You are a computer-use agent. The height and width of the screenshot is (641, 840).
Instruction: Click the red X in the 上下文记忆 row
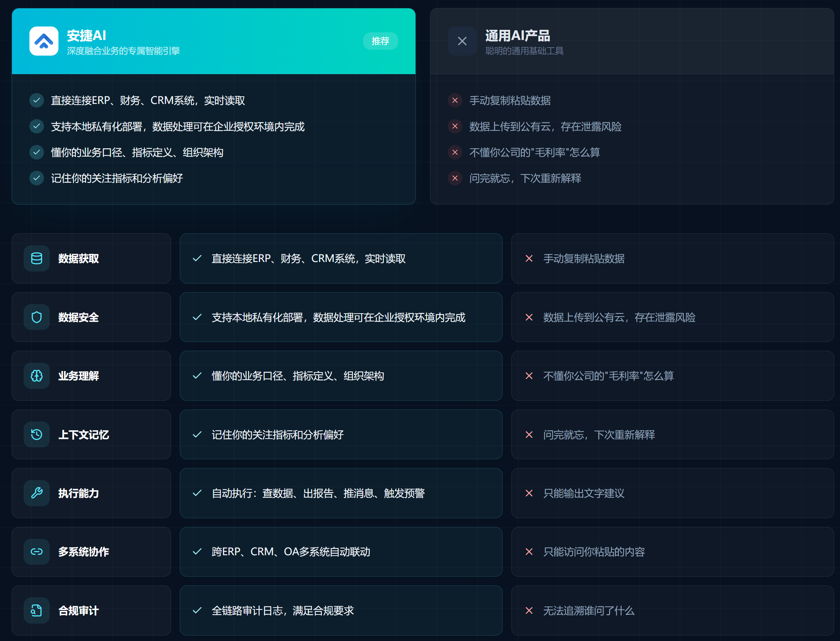[529, 435]
